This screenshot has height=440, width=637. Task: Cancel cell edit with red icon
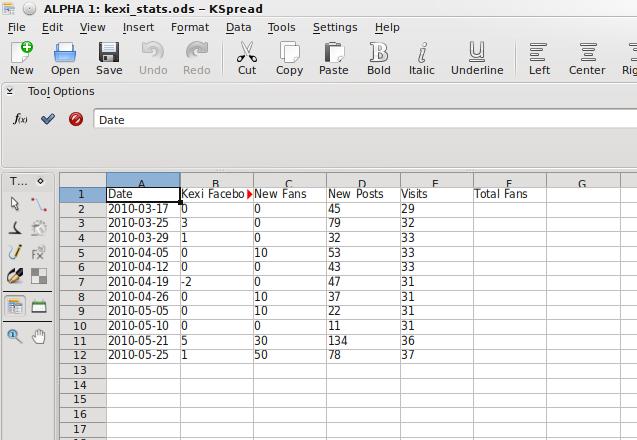tap(76, 119)
